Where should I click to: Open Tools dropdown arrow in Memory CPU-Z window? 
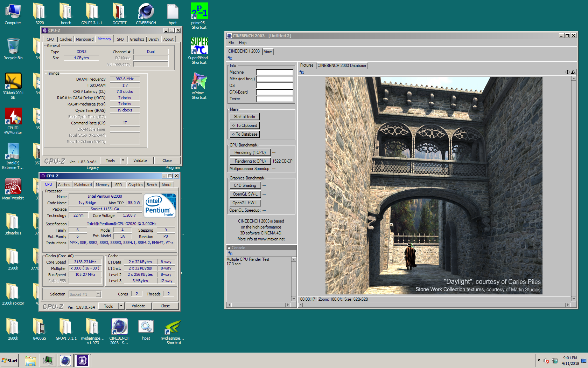coord(123,161)
